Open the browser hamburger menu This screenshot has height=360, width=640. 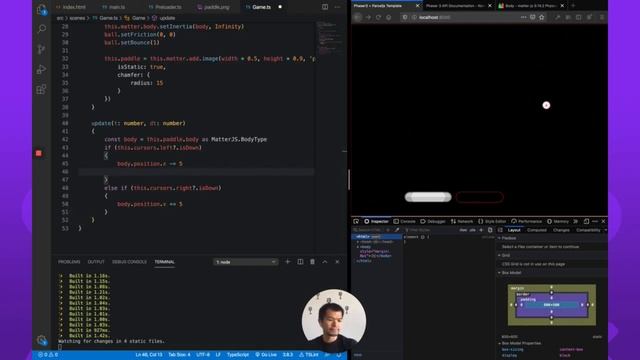[x=602, y=17]
